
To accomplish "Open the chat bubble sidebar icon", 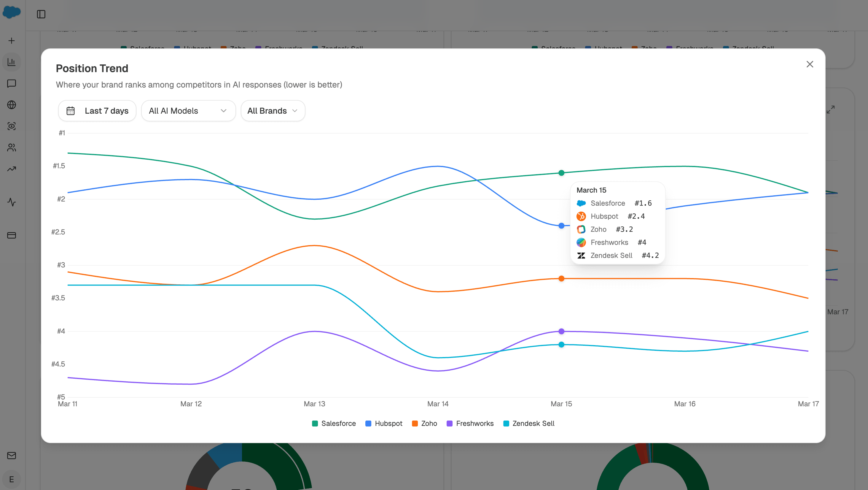I will (12, 83).
